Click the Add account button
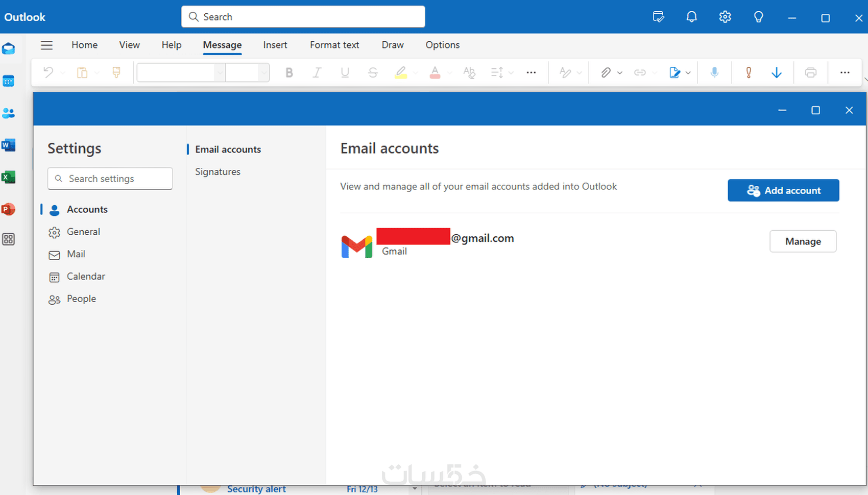Image resolution: width=868 pixels, height=495 pixels. (783, 190)
